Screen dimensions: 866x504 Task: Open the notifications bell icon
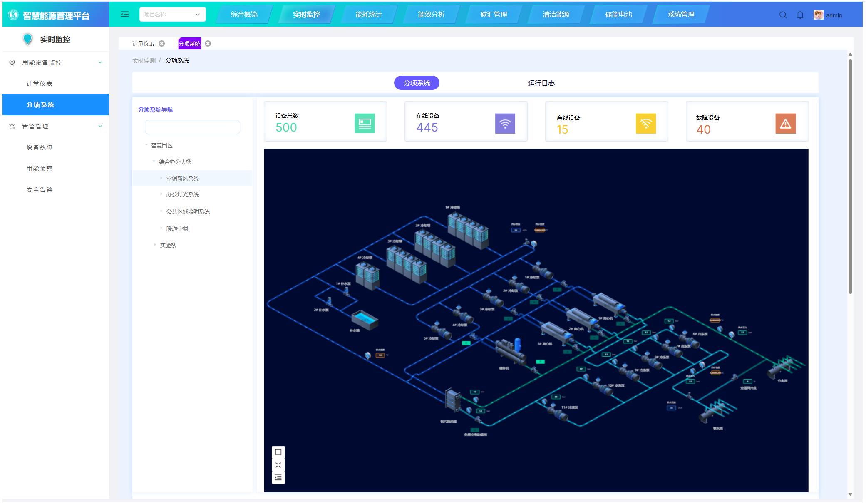click(x=800, y=15)
